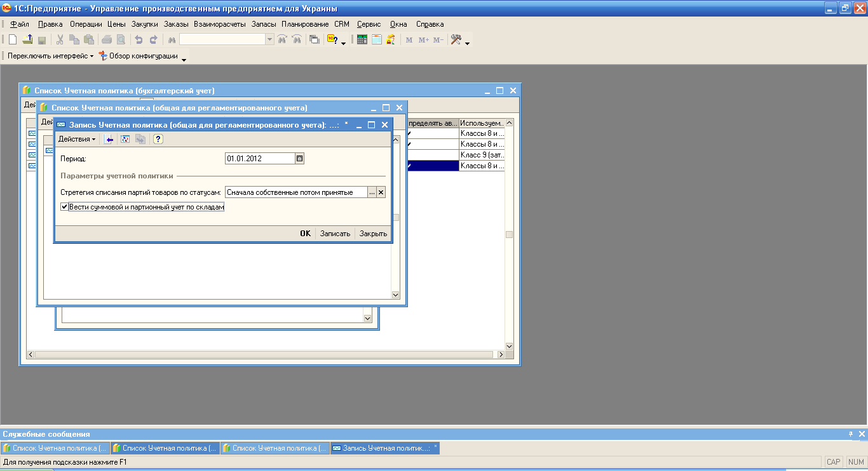Open a file with the folder icon
868x471 pixels.
pos(27,39)
